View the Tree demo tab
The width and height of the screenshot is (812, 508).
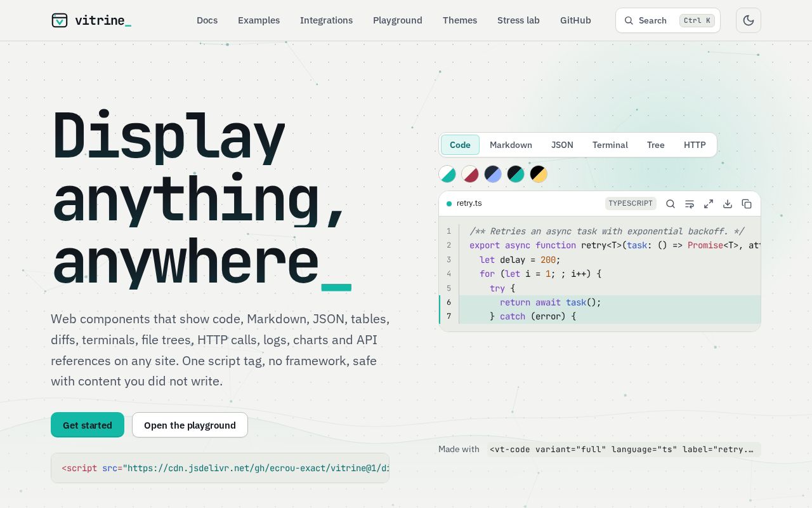(656, 145)
